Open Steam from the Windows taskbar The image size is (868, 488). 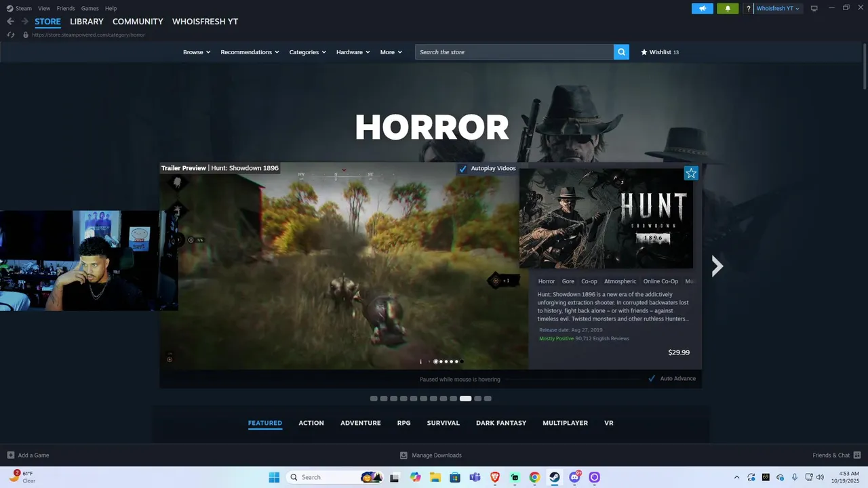(555, 477)
